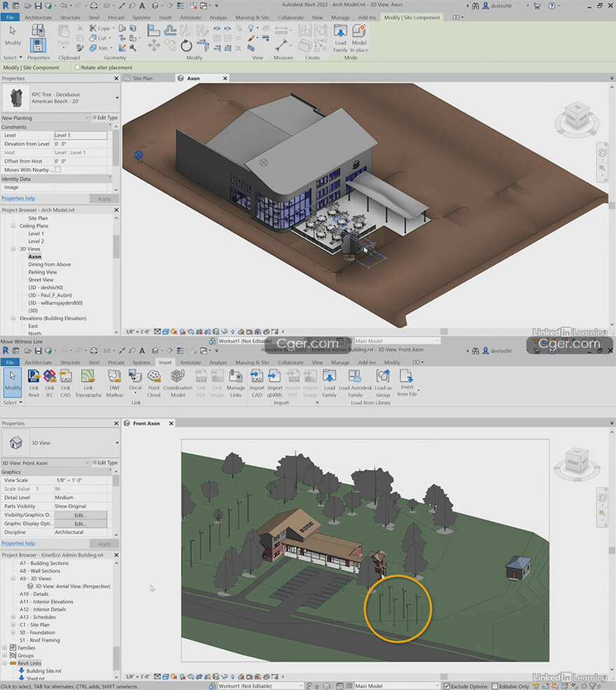Click the Model In-place icon
616x690 pixels.
359,38
